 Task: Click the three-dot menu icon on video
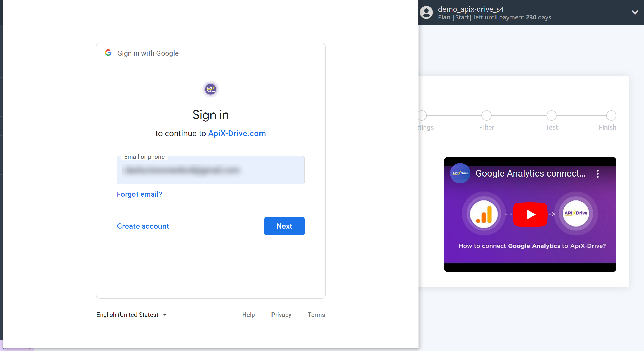pos(598,174)
